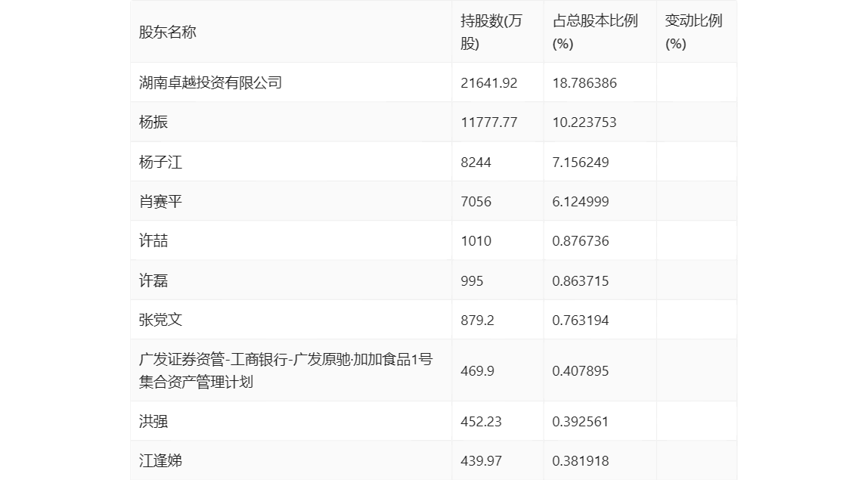Select the 肖赛平 row name

pos(160,202)
